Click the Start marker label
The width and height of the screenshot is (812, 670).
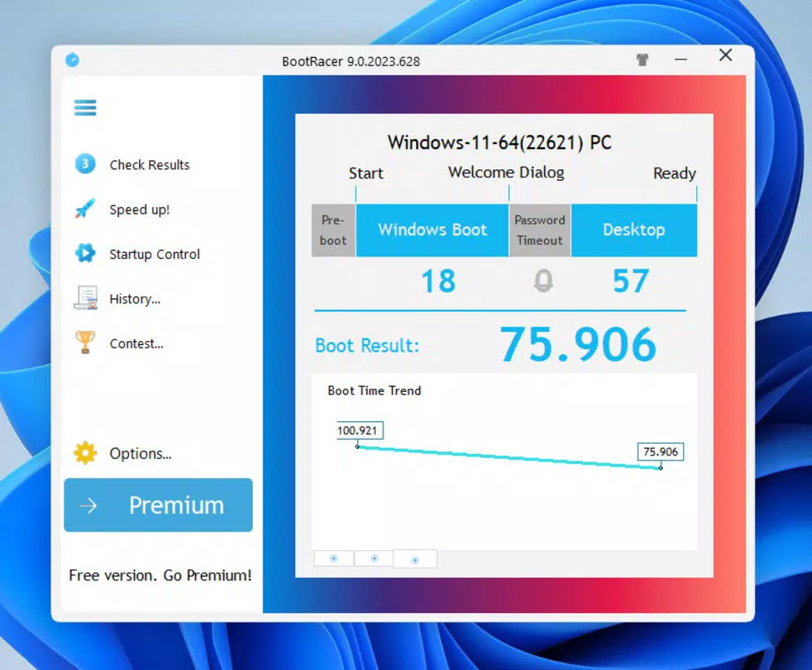(x=366, y=173)
